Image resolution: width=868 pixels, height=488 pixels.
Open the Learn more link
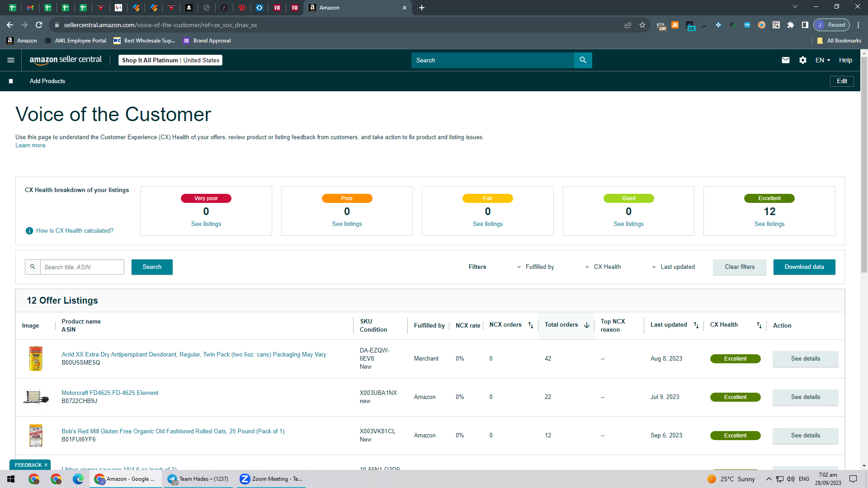coord(30,145)
